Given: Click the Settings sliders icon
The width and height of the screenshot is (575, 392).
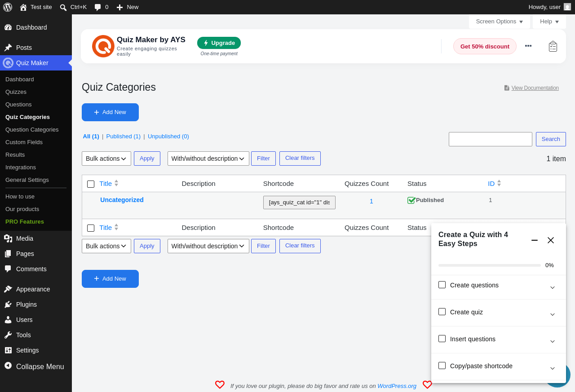Looking at the screenshot, I should (8, 350).
